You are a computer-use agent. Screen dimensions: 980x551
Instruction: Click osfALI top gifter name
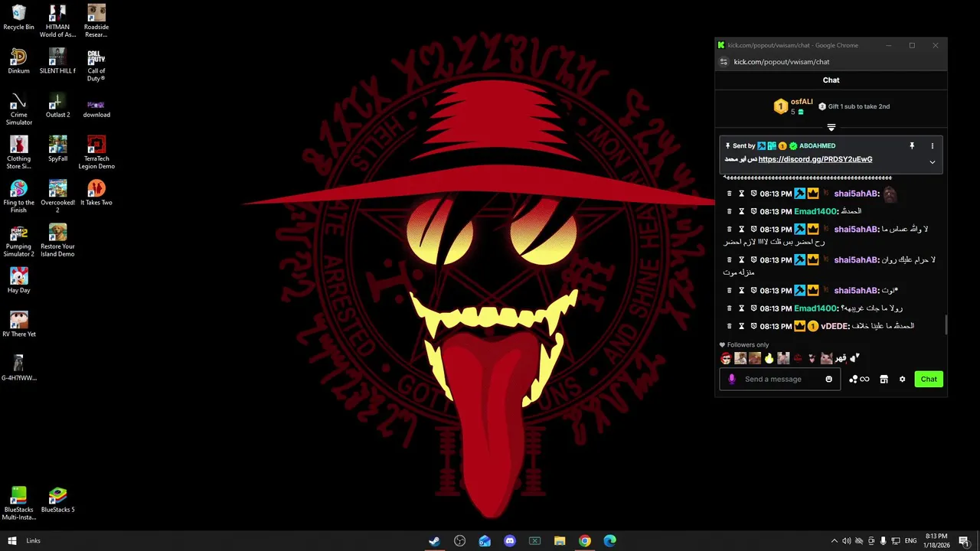802,102
